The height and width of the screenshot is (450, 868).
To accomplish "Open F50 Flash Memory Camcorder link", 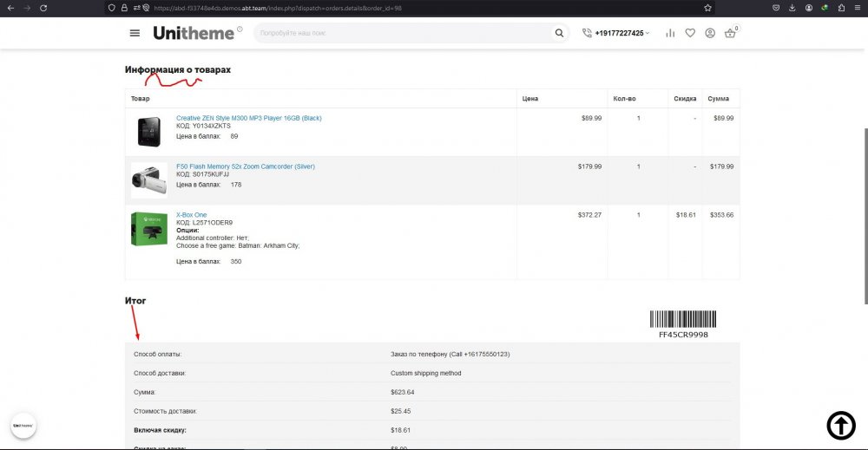I will click(x=246, y=166).
